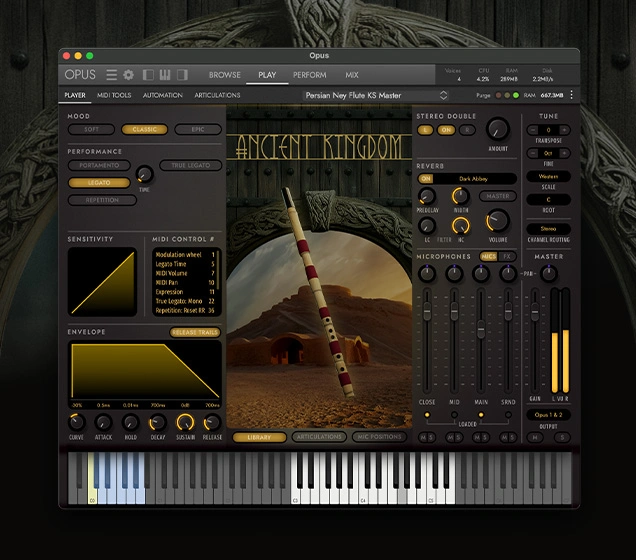Click the reverb Master button
The width and height of the screenshot is (636, 560).
coord(498,196)
